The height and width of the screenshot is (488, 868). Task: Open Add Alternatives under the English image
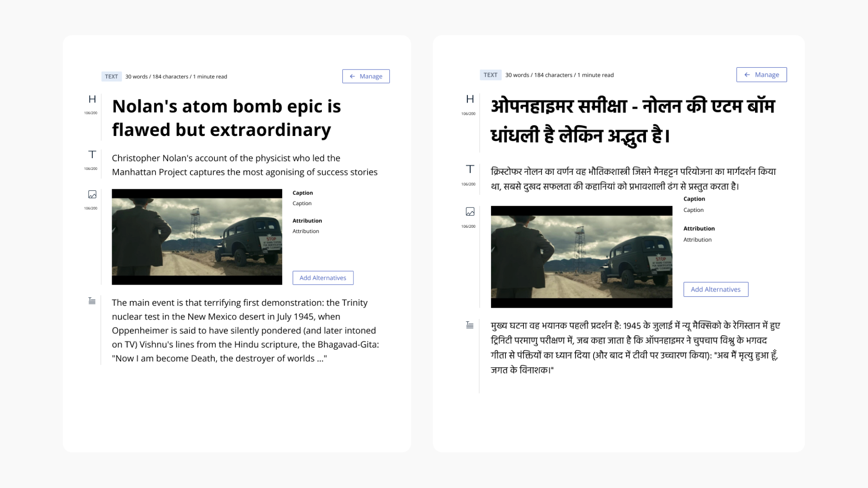[x=323, y=277]
